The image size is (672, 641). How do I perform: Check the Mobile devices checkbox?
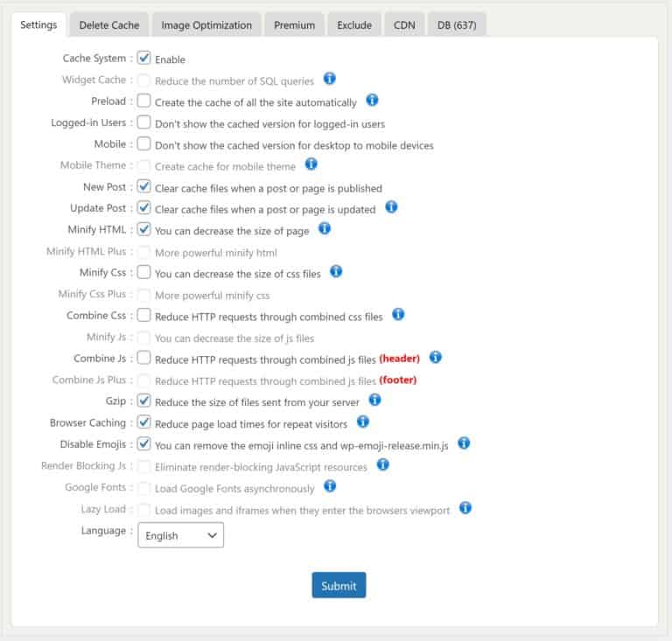[144, 143]
